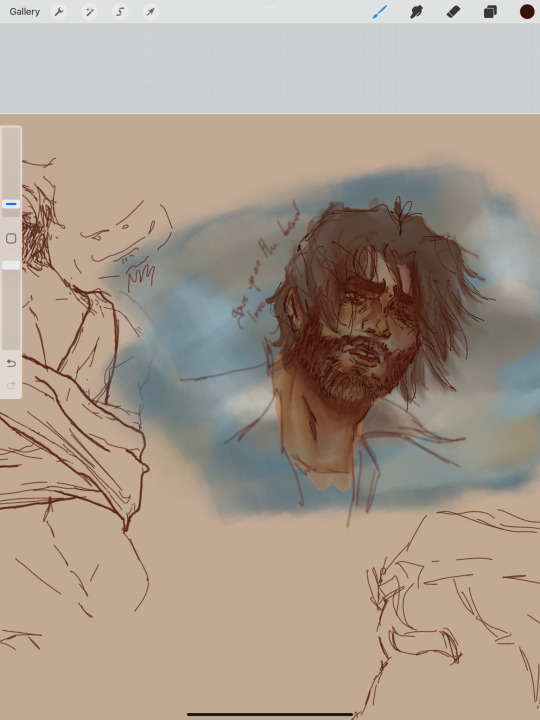This screenshot has height=720, width=540.
Task: Tap the Redo arrow
Action: 11,385
